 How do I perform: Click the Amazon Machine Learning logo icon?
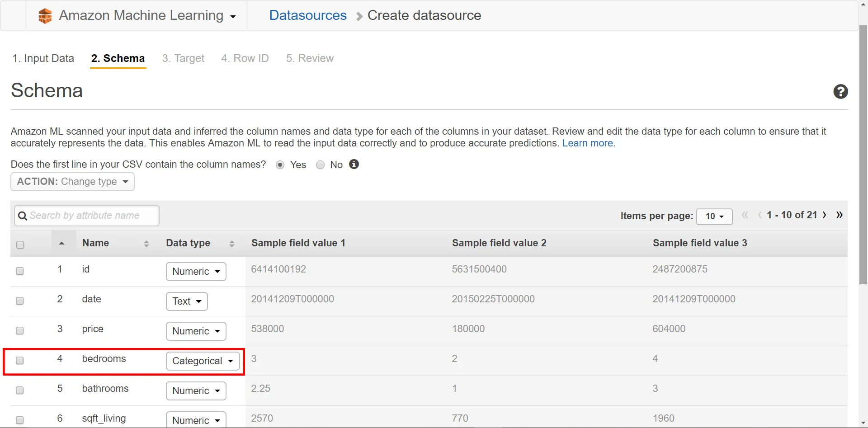pyautogui.click(x=45, y=16)
